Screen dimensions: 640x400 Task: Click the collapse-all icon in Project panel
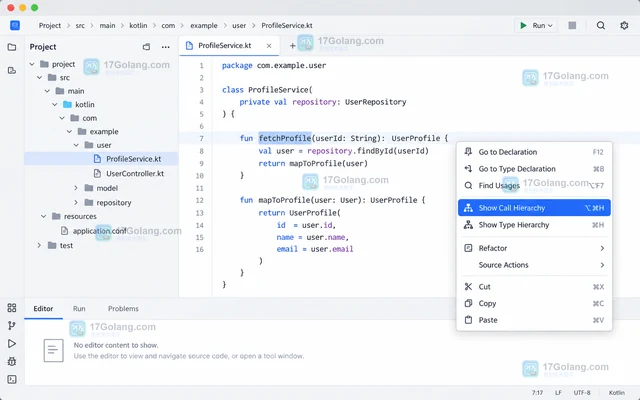[x=147, y=47]
